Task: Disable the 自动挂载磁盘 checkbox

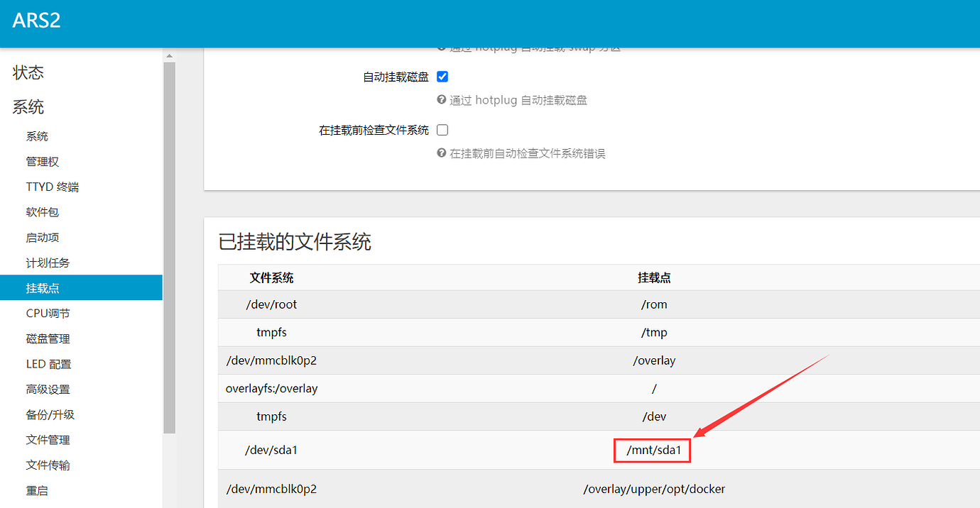Action: pyautogui.click(x=442, y=76)
